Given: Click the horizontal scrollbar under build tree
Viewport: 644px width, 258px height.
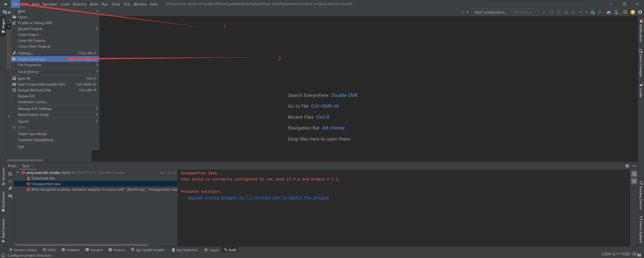Looking at the screenshot, I should tap(81, 245).
